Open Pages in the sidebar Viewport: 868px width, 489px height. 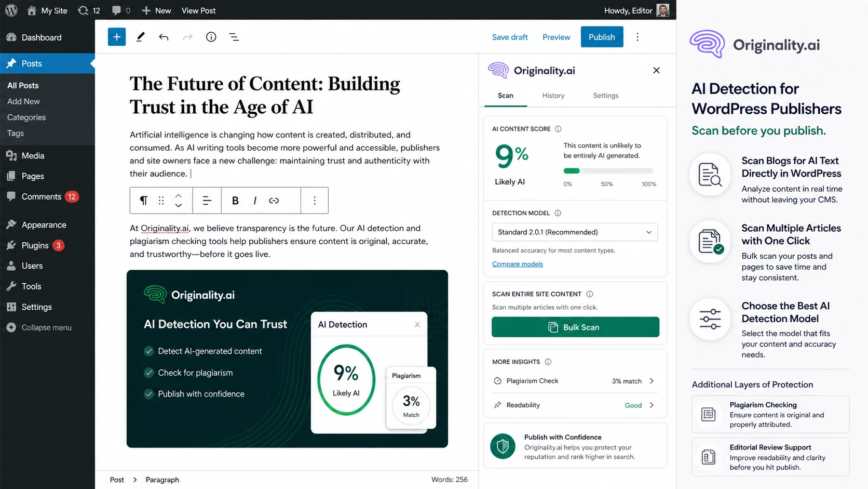coord(47,176)
